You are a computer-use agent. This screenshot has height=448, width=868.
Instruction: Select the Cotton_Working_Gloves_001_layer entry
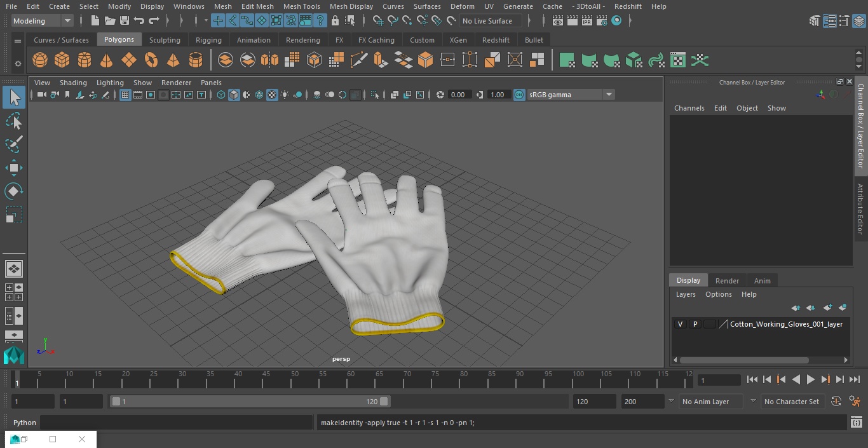(x=786, y=324)
